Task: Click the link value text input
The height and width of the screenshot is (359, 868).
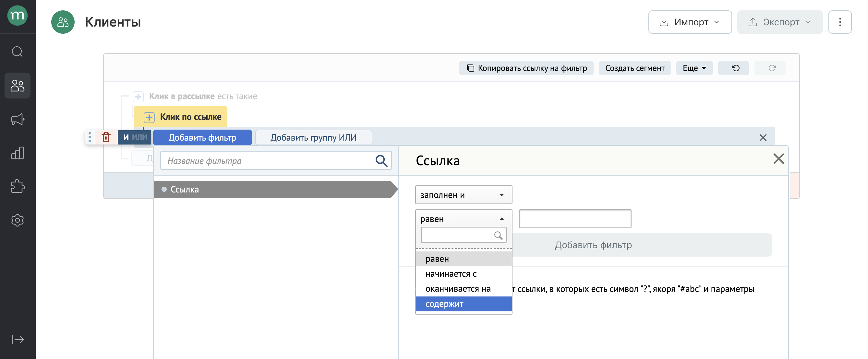Action: 575,219
